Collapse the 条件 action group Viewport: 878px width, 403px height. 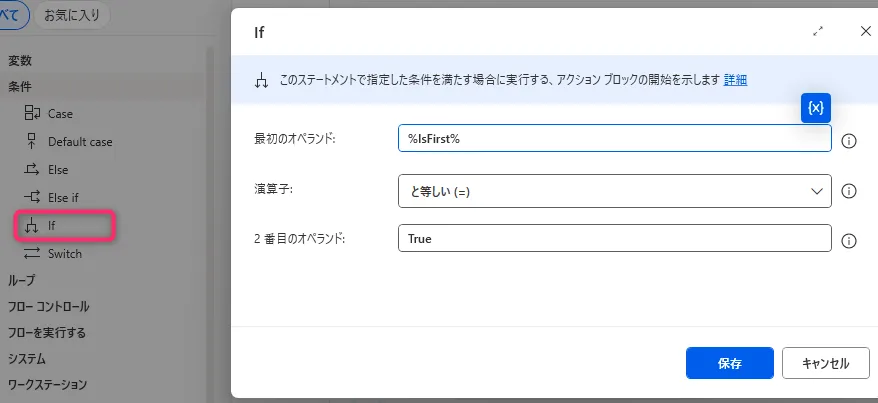20,87
